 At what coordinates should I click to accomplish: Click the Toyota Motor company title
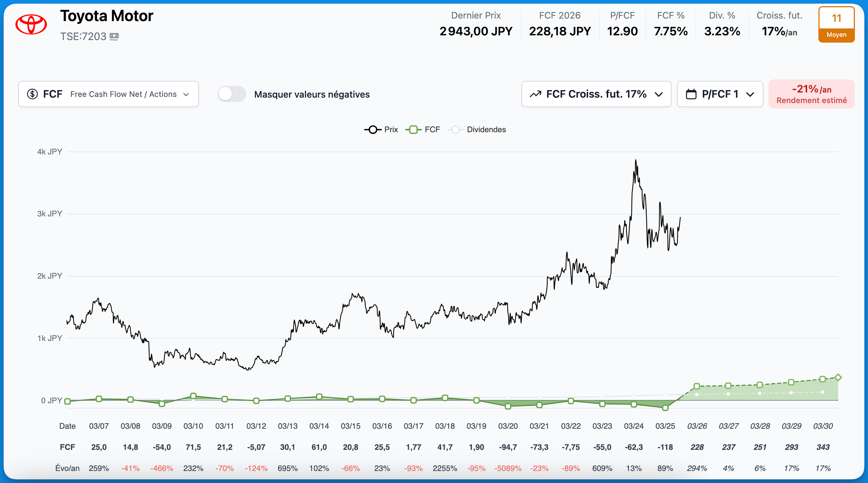[x=107, y=16]
